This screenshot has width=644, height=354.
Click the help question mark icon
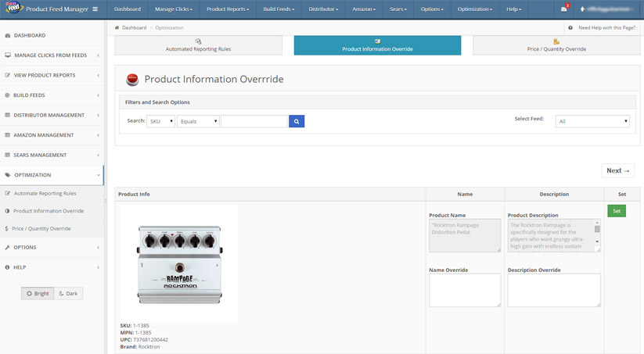click(x=570, y=28)
